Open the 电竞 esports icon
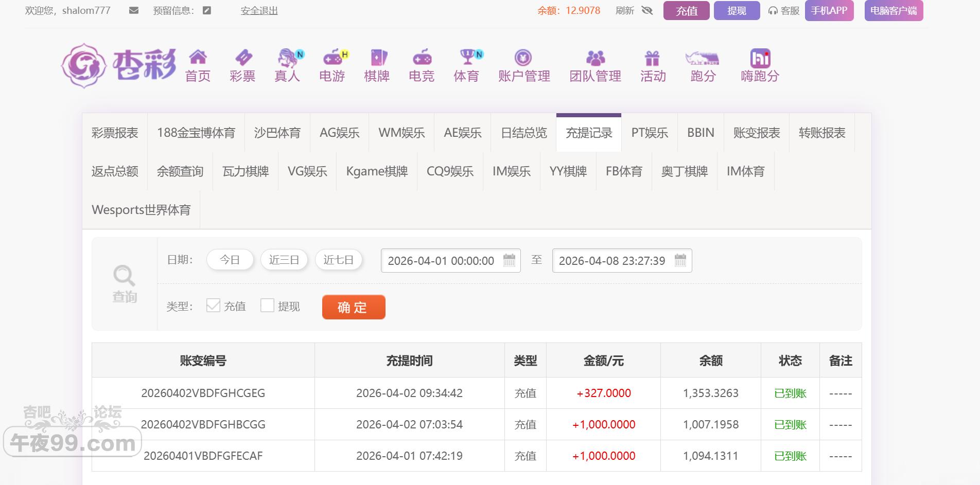The image size is (980, 485). (x=422, y=57)
